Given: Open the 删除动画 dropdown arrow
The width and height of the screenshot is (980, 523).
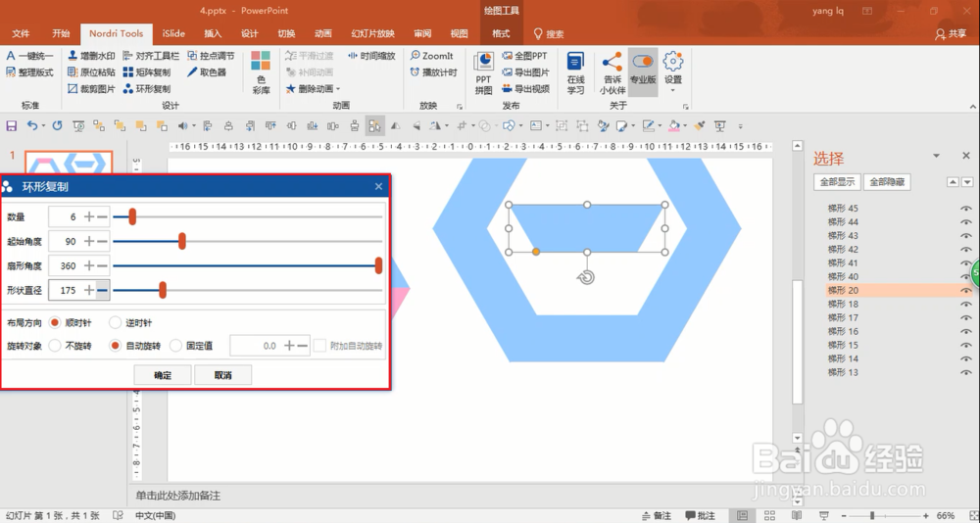Looking at the screenshot, I should pyautogui.click(x=338, y=89).
